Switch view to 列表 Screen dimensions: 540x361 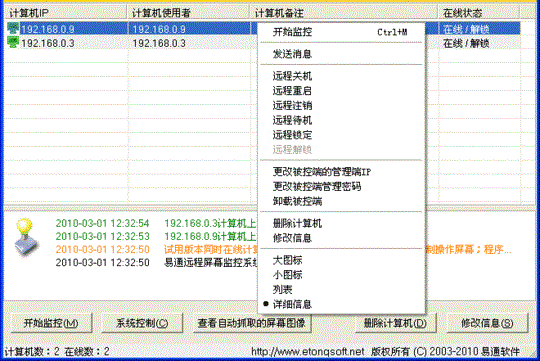340,290
